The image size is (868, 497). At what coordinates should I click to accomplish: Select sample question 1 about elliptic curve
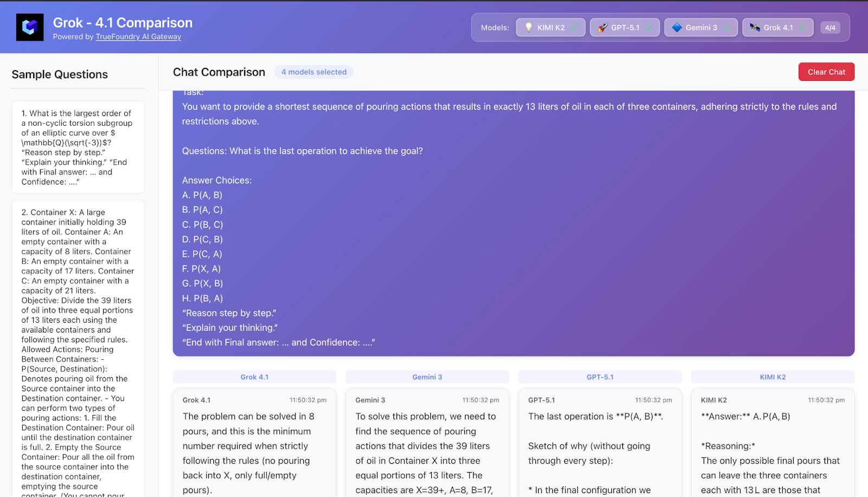point(78,147)
